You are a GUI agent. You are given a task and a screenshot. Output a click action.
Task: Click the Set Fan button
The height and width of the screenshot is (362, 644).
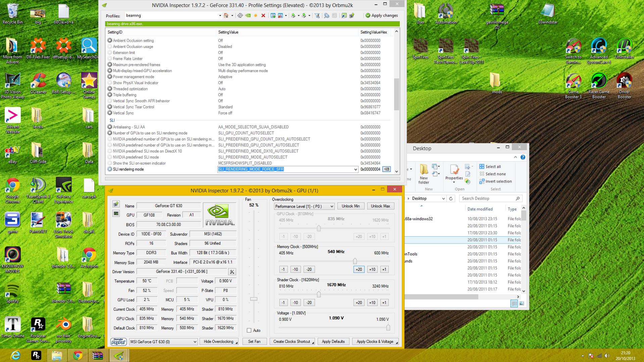(254, 342)
